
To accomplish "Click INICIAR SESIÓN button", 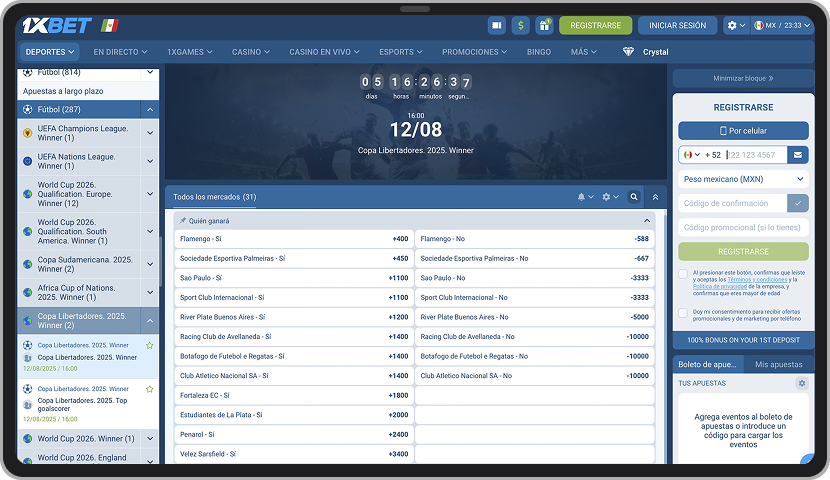I will tap(678, 25).
